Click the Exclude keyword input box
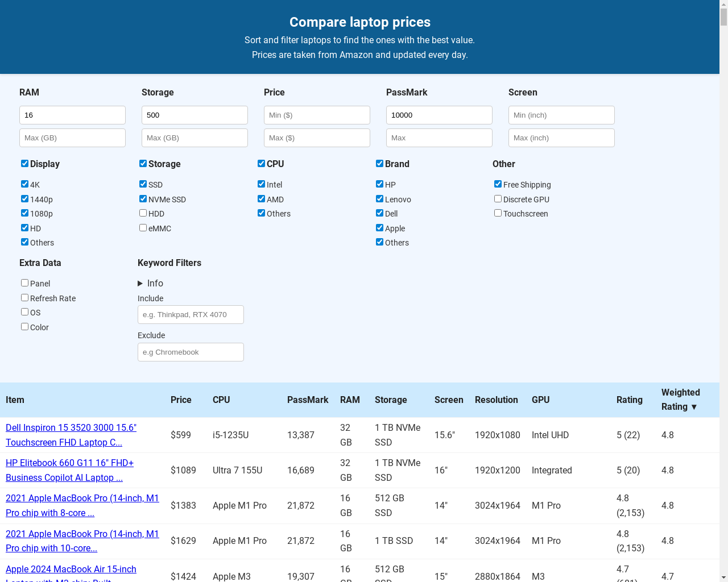 click(x=191, y=352)
